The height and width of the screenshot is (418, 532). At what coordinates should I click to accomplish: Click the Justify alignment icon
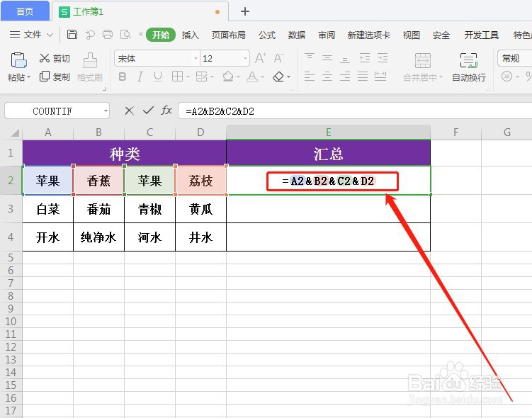coord(363,77)
